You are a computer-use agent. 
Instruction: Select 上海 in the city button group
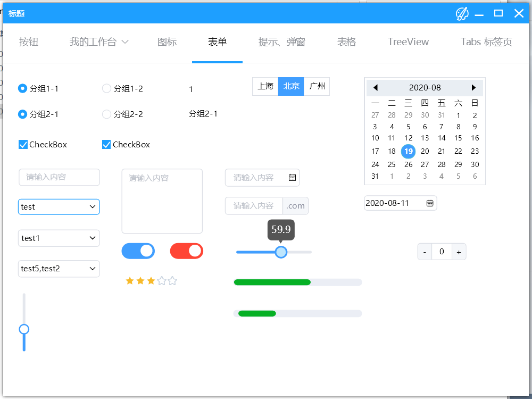point(265,86)
